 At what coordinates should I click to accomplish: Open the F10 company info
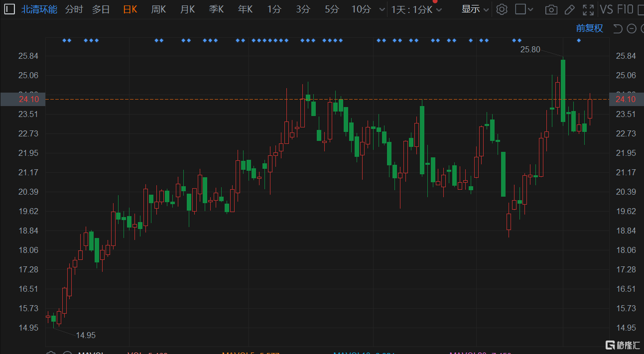625,9
